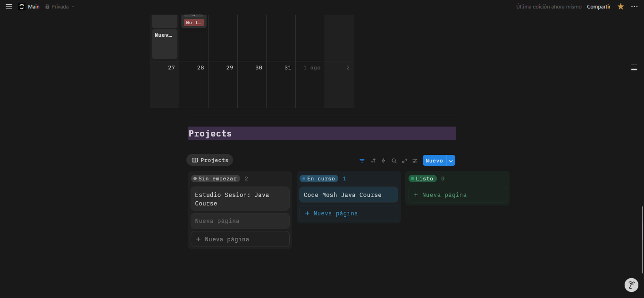Viewport: 644px width, 298px height.
Task: Open the dropdown arrow beside Nuevo
Action: coord(451,161)
